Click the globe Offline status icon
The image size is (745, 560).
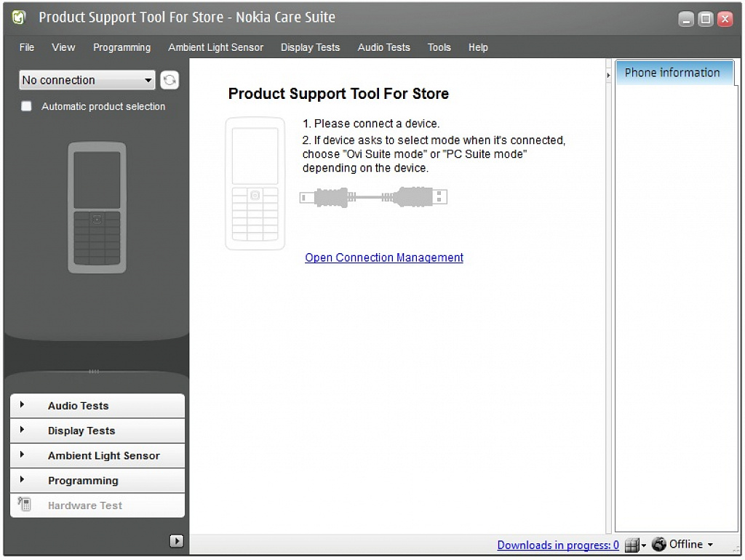click(x=659, y=544)
